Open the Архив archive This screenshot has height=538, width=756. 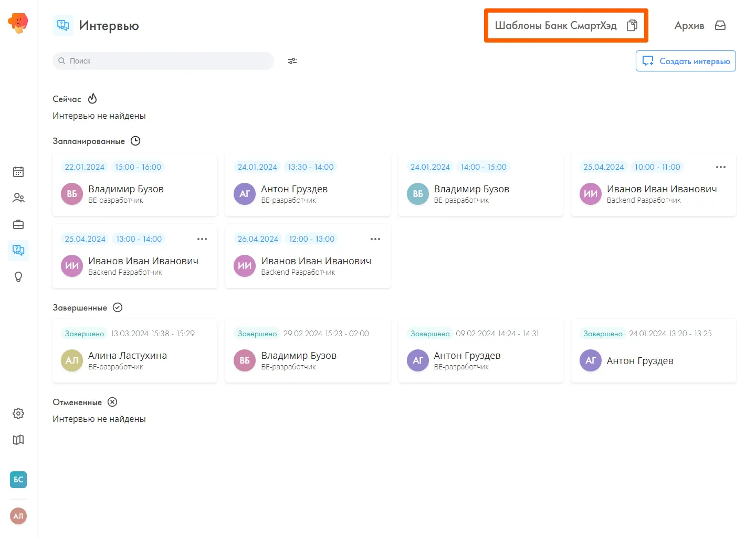point(700,25)
